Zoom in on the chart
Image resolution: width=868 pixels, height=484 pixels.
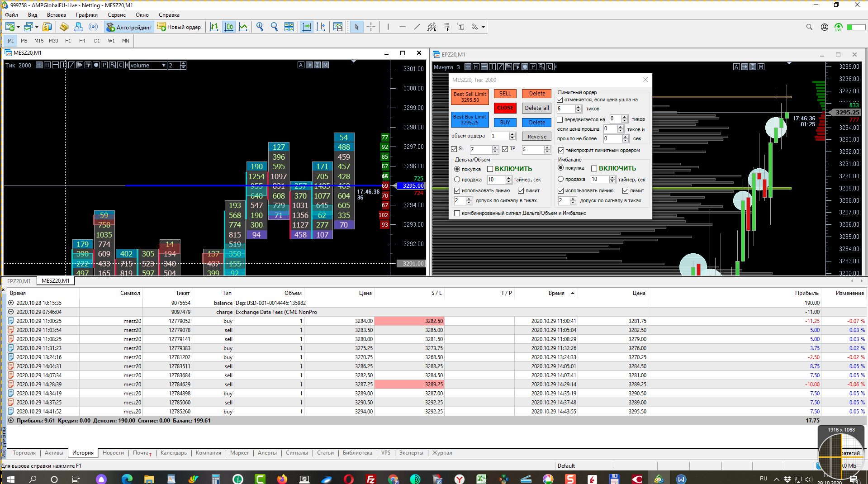click(260, 27)
